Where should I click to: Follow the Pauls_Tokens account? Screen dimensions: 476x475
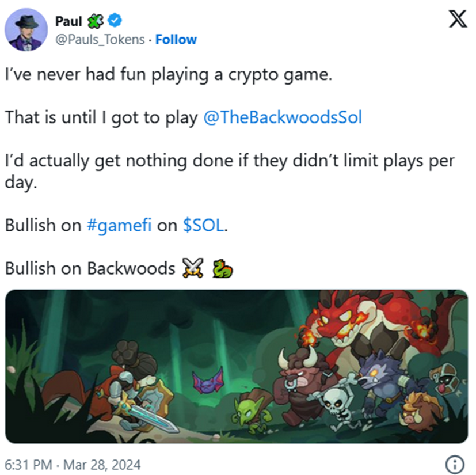tap(176, 40)
